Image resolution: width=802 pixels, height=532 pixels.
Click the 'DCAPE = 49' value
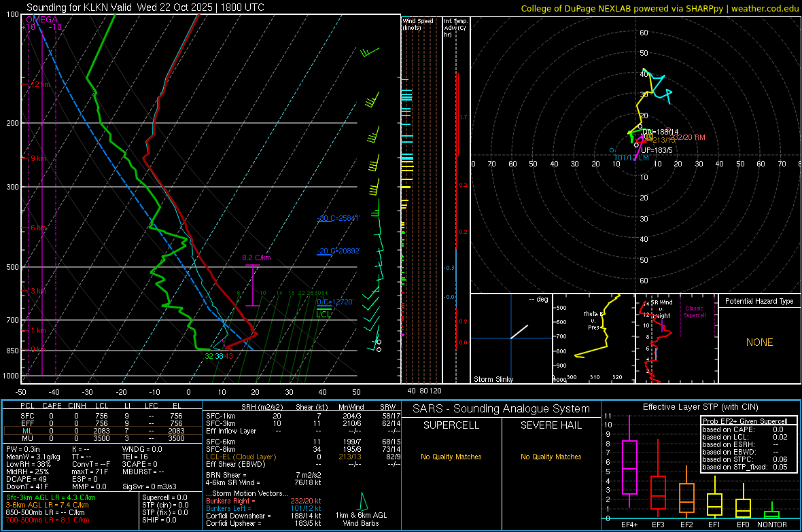click(x=26, y=479)
